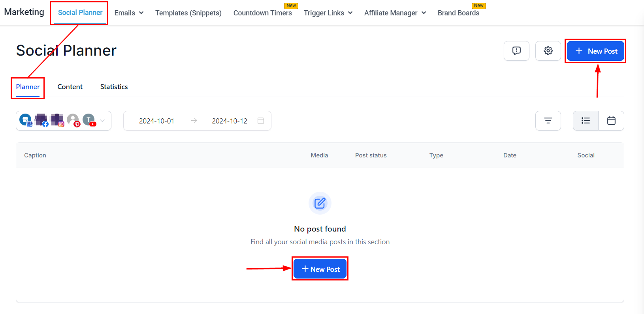
Task: Open Countdown Timers
Action: click(263, 13)
